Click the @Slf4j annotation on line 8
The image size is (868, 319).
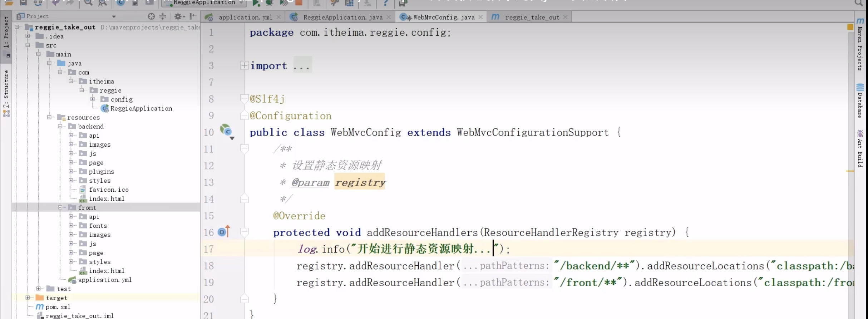(267, 99)
